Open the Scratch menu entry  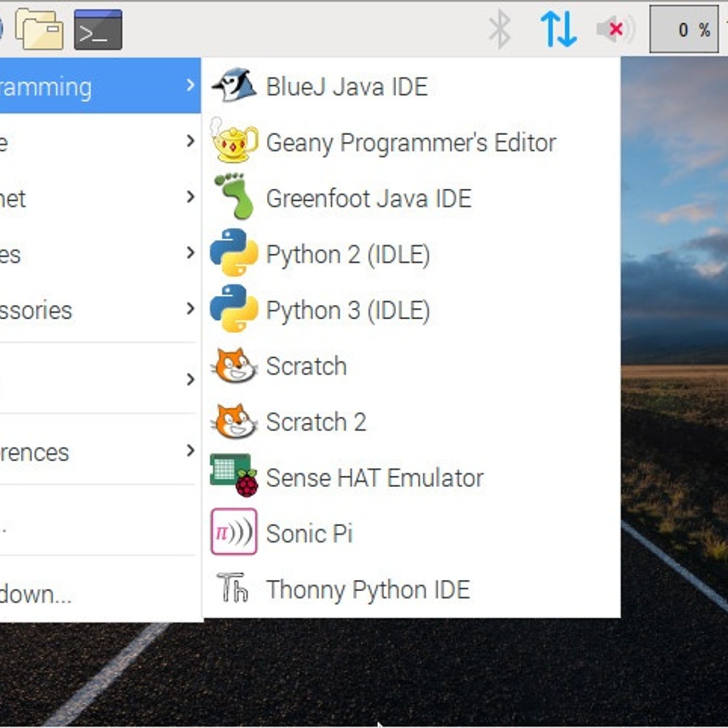point(306,366)
